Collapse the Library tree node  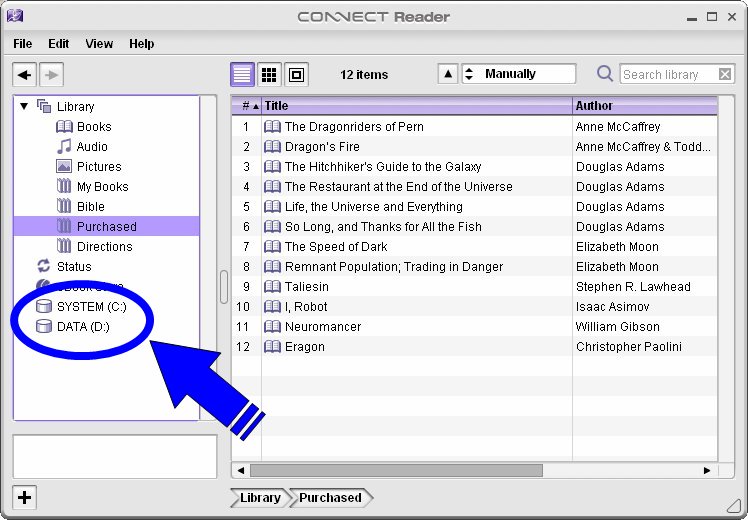pos(24,106)
